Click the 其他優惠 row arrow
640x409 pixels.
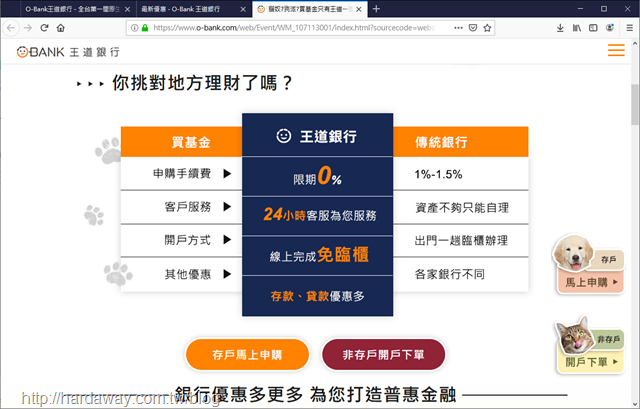[227, 274]
